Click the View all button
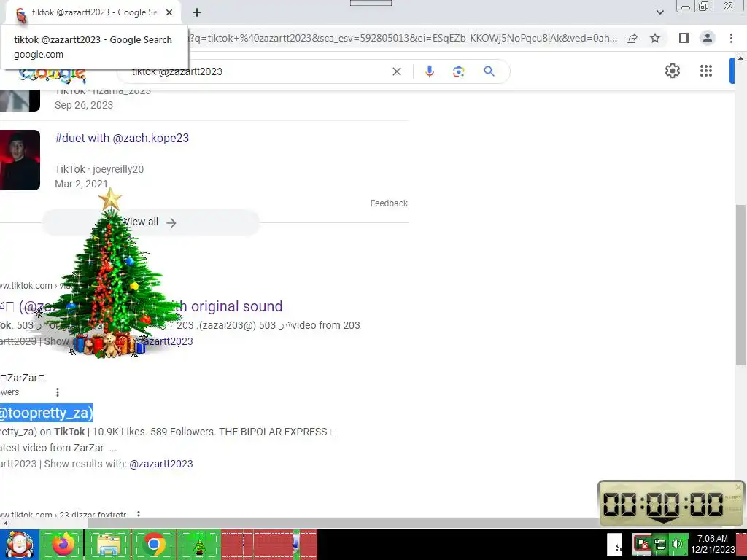 tap(150, 222)
